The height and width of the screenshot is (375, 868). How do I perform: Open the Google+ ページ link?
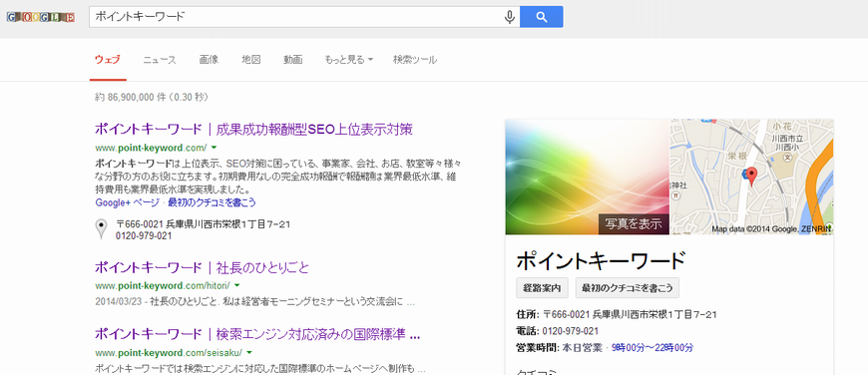click(127, 202)
